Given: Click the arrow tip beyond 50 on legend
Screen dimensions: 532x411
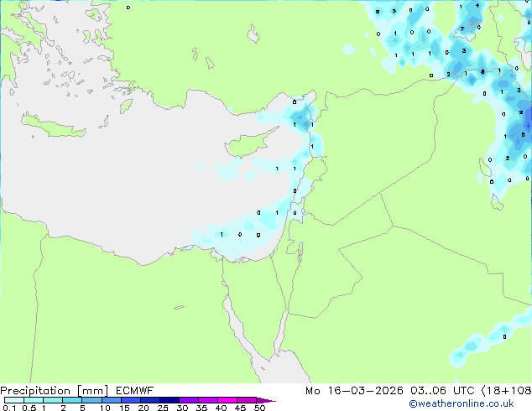Looking at the screenshot, I should 266,400.
